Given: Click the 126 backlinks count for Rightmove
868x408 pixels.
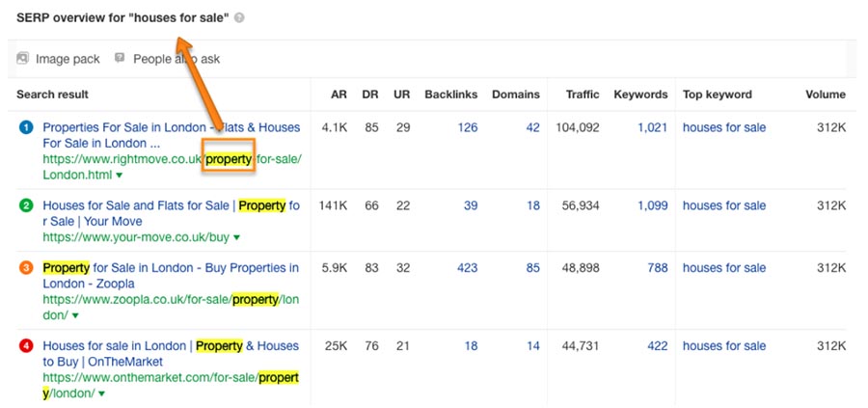Looking at the screenshot, I should 467,127.
